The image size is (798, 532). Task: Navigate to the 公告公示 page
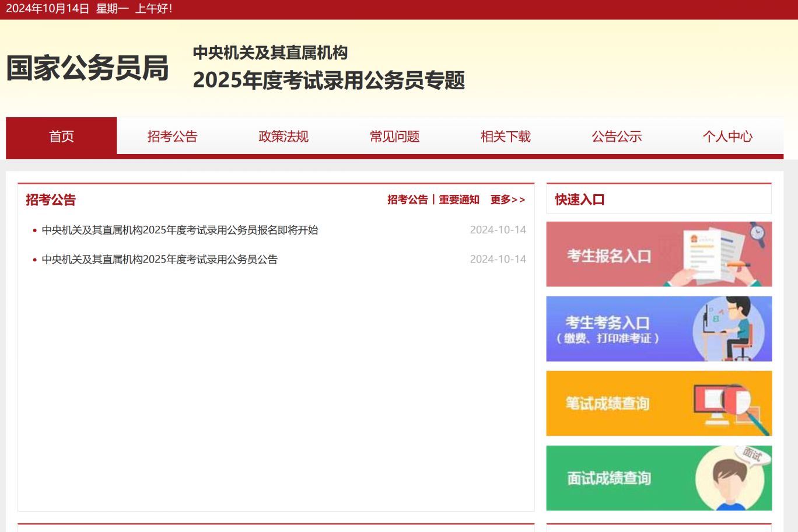pyautogui.click(x=617, y=136)
